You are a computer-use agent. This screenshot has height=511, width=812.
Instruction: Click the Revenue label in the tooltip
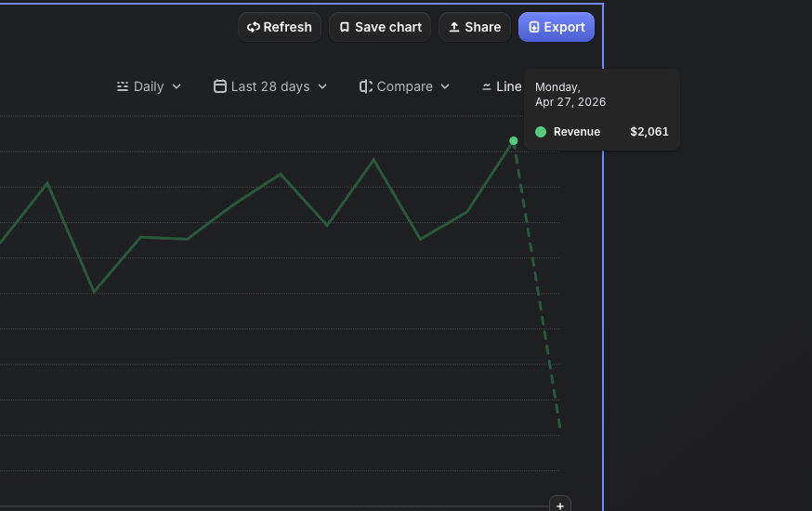[577, 132]
